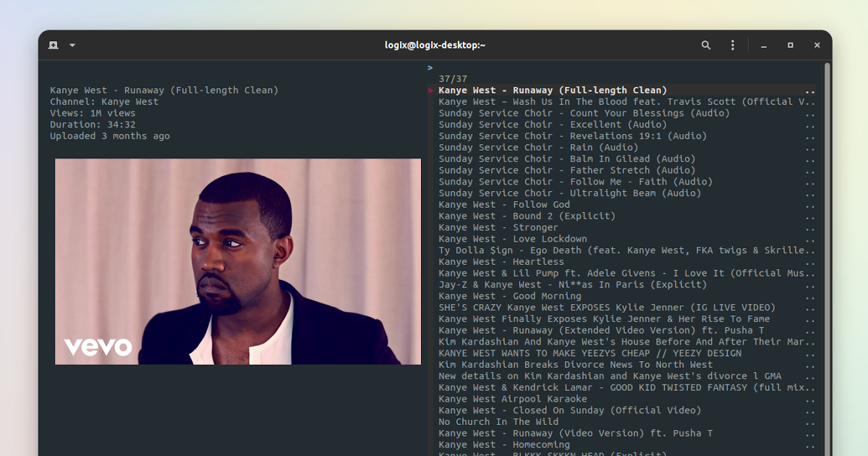Click the 'Views: 1M views' preview line
Screen dimensions: 868x456
[x=93, y=113]
